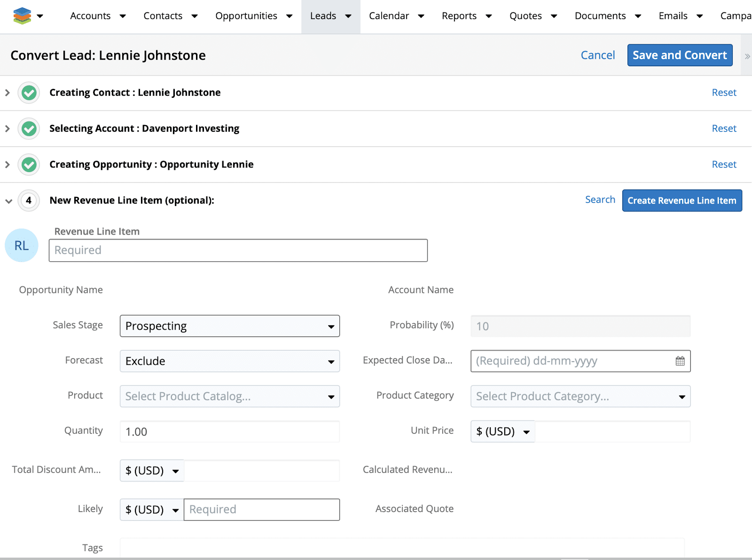Click green checkmark icon for Creating Contact
The height and width of the screenshot is (560, 752).
click(x=29, y=93)
